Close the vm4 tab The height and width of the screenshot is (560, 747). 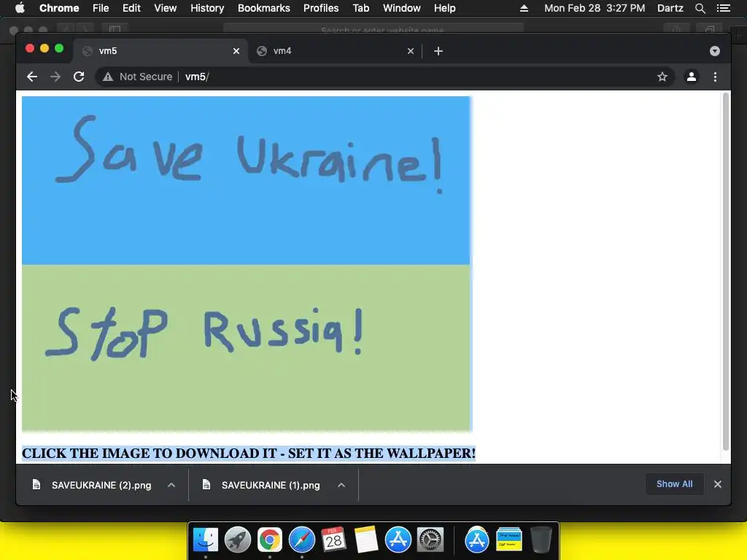tap(411, 51)
